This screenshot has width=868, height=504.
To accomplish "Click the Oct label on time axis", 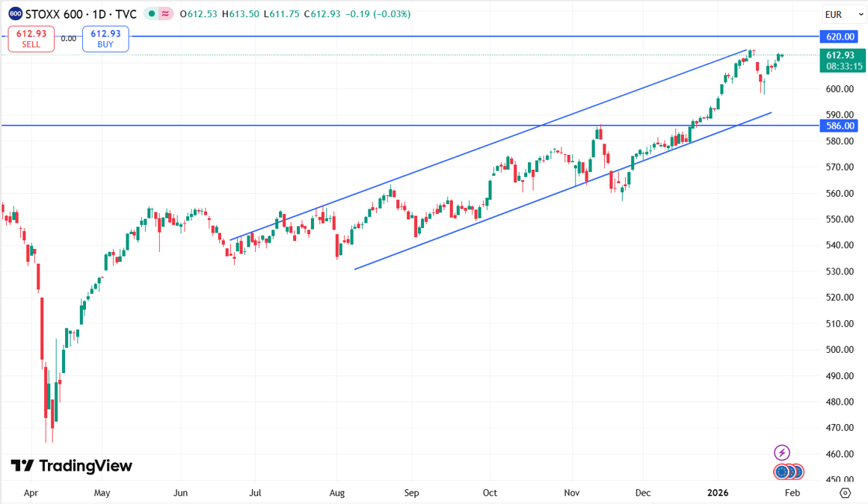I will tap(490, 493).
